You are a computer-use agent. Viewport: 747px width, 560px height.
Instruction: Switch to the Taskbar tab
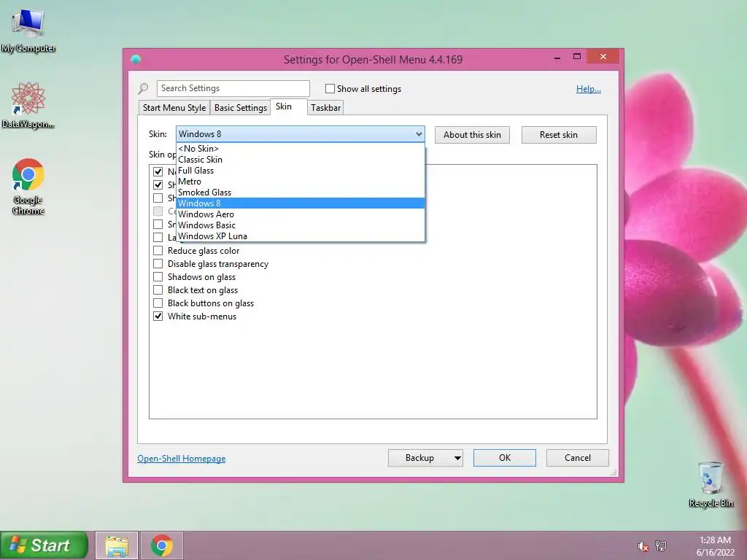(326, 108)
